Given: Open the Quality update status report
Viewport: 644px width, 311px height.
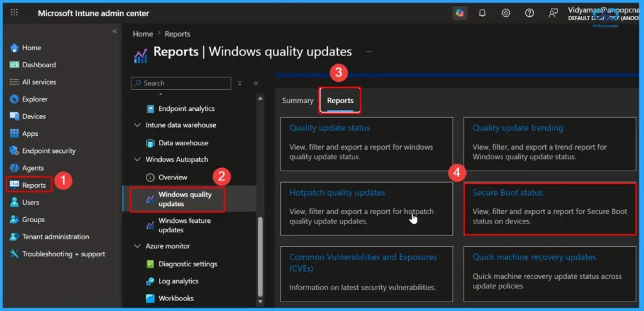Looking at the screenshot, I should pyautogui.click(x=330, y=128).
